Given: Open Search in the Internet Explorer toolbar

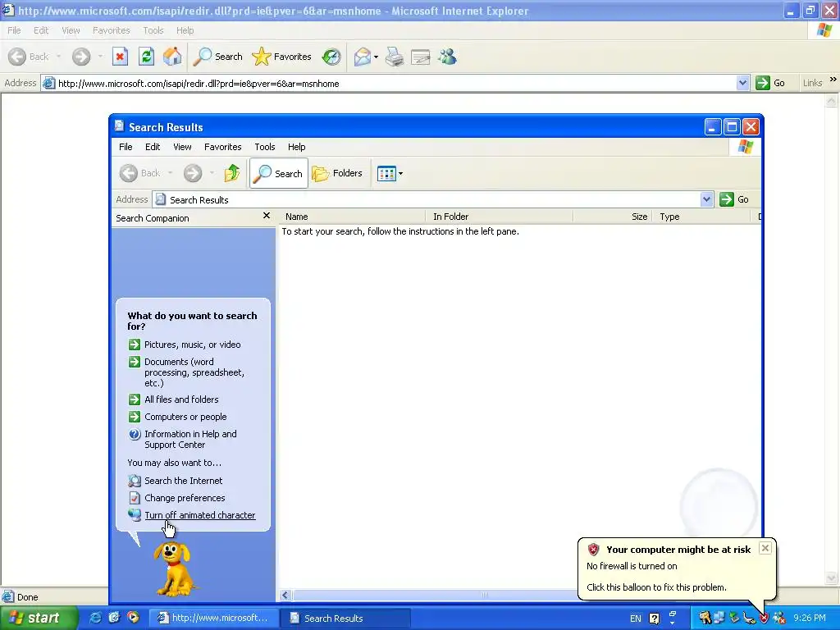Looking at the screenshot, I should point(217,57).
